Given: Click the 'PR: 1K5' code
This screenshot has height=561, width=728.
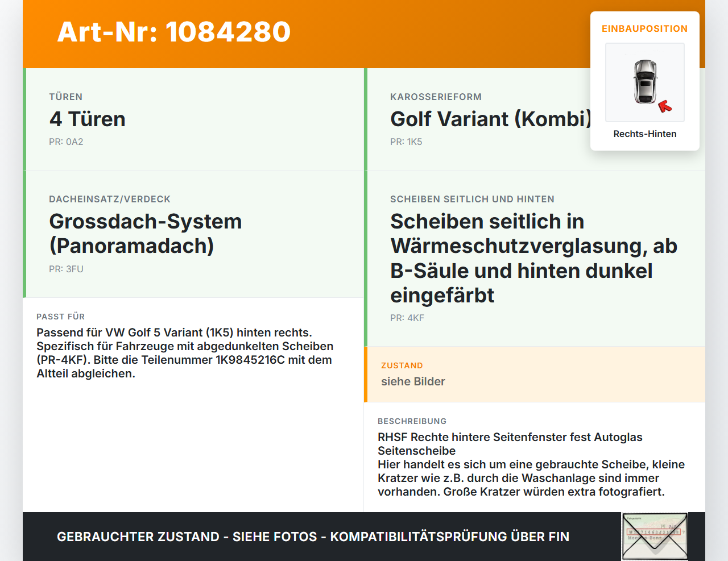Looking at the screenshot, I should pos(406,142).
